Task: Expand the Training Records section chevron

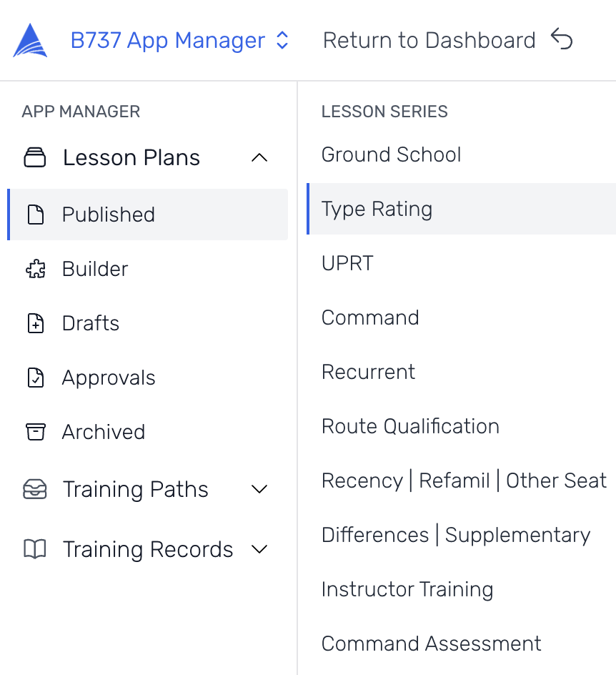Action: coord(259,549)
